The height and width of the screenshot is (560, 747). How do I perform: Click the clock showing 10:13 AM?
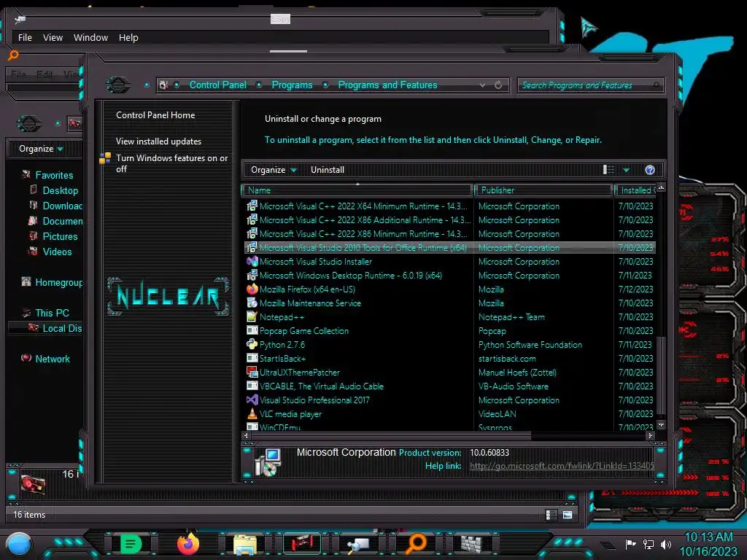708,537
